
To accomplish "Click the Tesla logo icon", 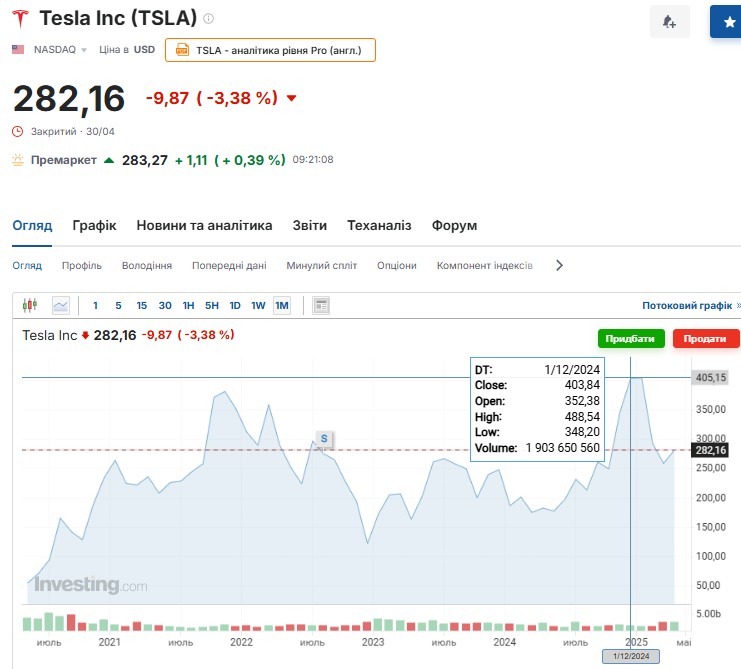I will pos(20,18).
